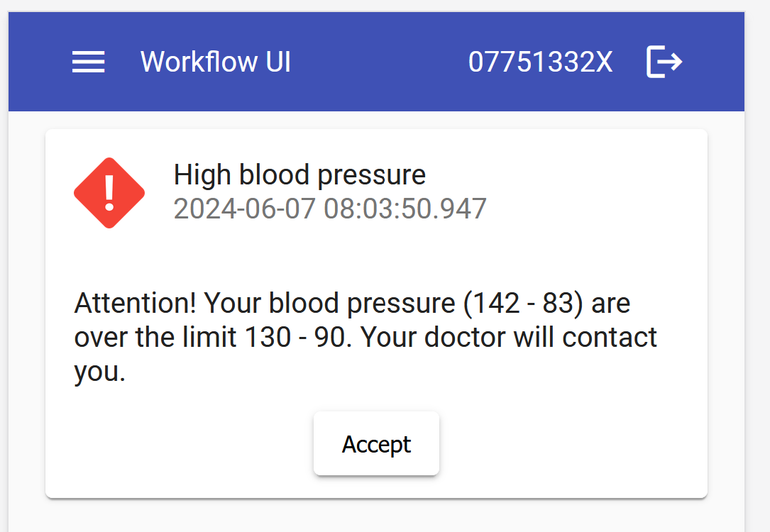
Task: Select the user ID 07751332X
Action: pos(540,62)
